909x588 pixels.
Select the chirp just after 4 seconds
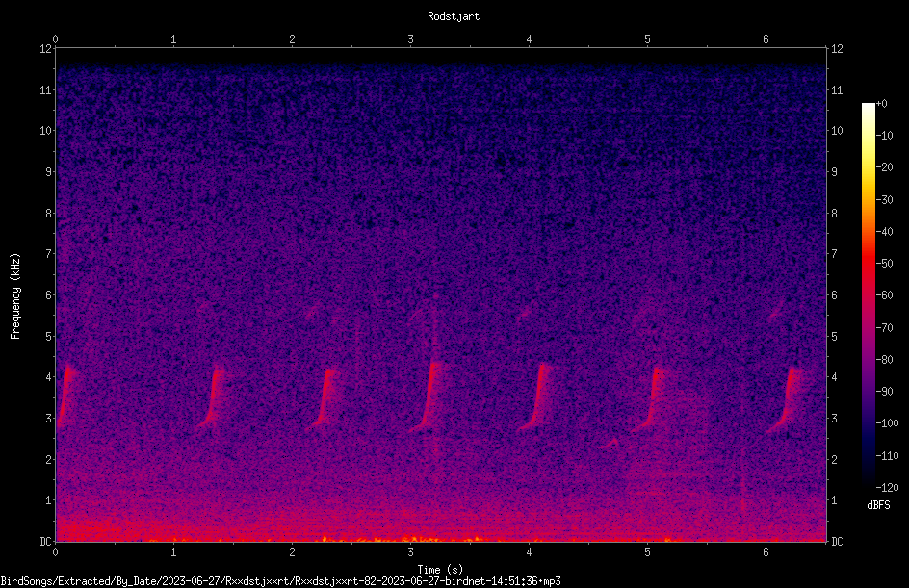535,396
